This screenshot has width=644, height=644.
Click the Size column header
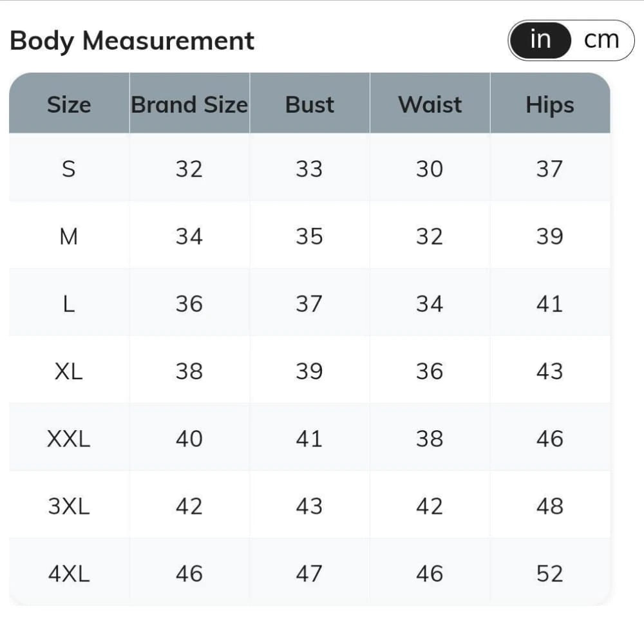[x=69, y=104]
